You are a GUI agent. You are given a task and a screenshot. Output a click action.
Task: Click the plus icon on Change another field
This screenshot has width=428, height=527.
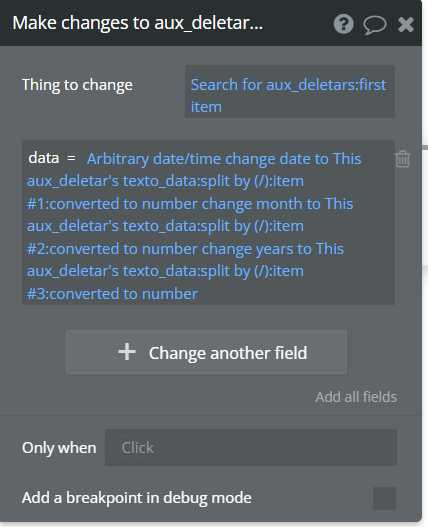pos(127,352)
